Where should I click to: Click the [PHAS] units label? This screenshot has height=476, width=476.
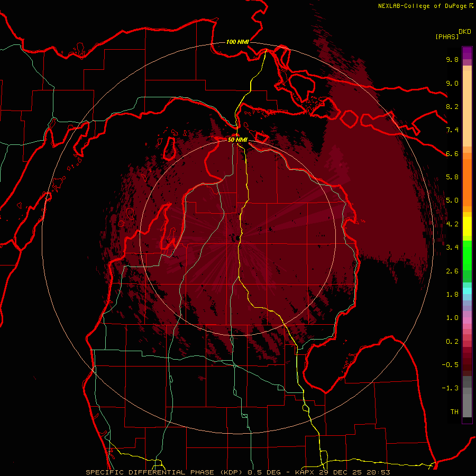pos(447,37)
